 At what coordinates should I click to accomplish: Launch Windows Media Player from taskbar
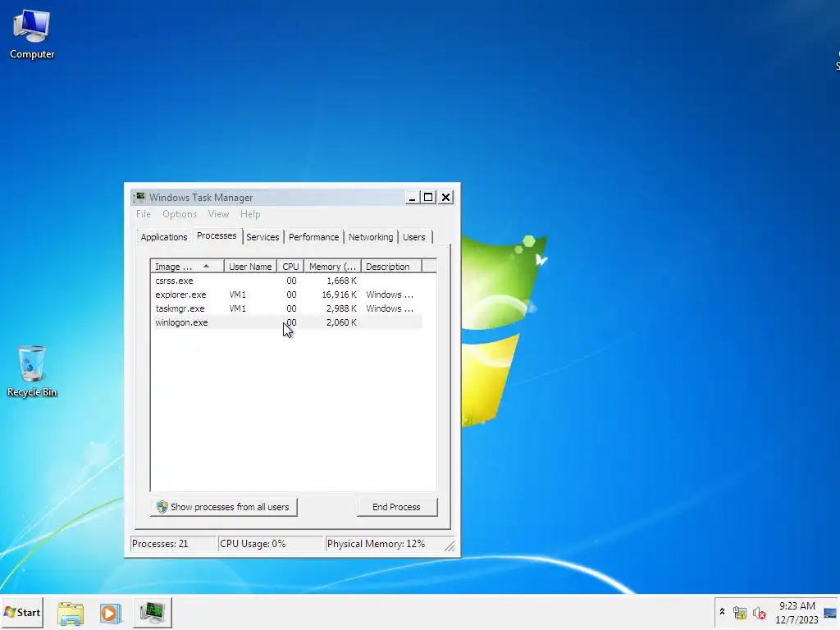111,613
